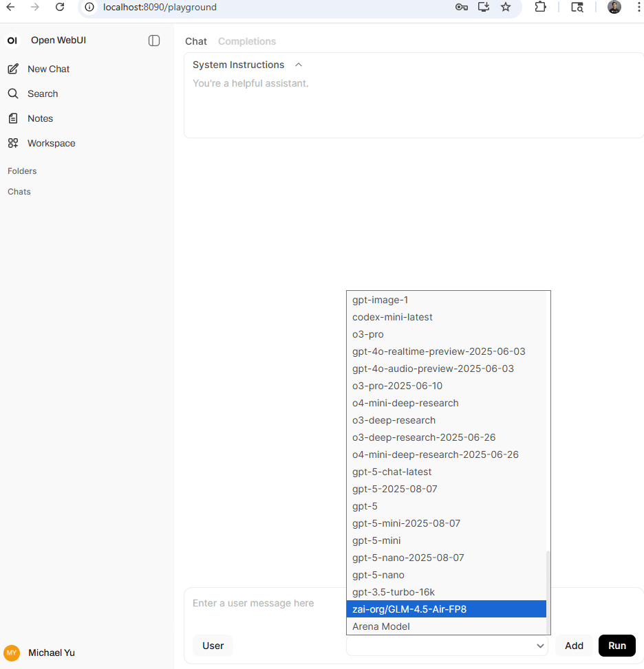This screenshot has width=644, height=669.
Task: Collapse System Instructions chevron
Action: tap(299, 65)
